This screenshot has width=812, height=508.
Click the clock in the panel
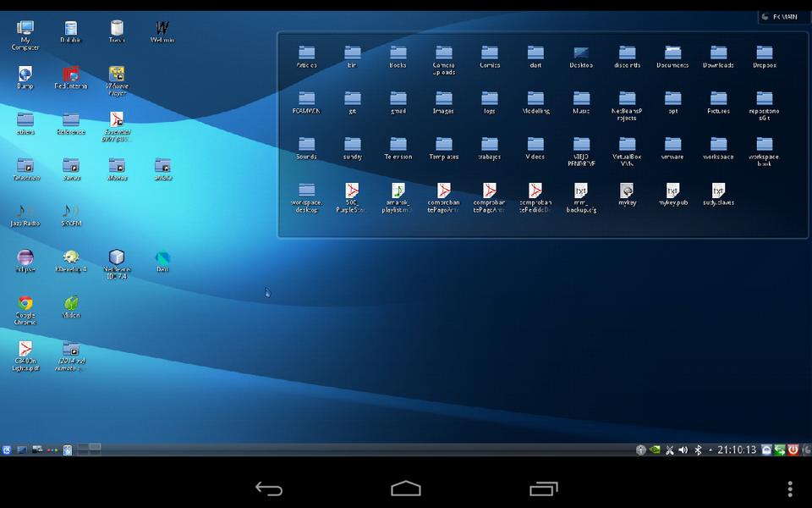736,450
